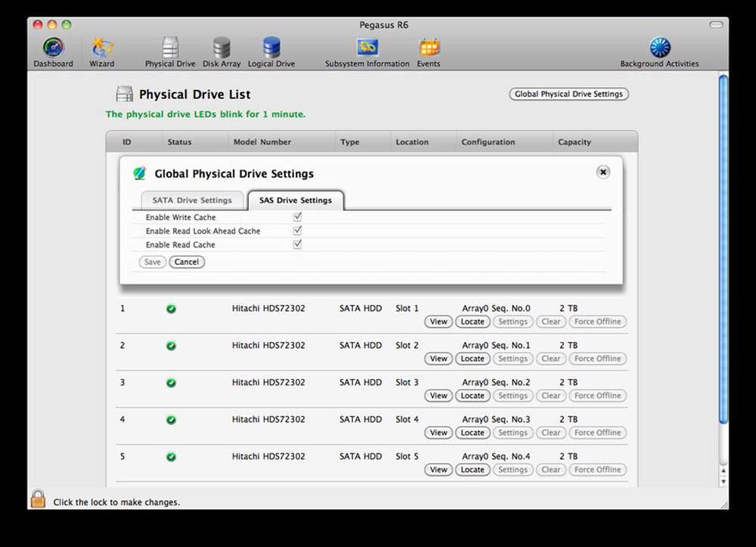View details of the Slot 1 drive
The width and height of the screenshot is (756, 547).
438,322
